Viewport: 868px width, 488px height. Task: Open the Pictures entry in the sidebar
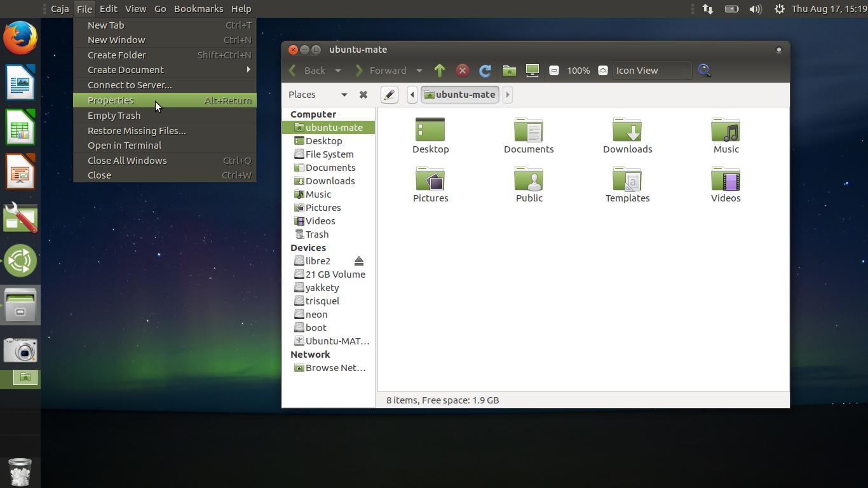[x=328, y=208]
